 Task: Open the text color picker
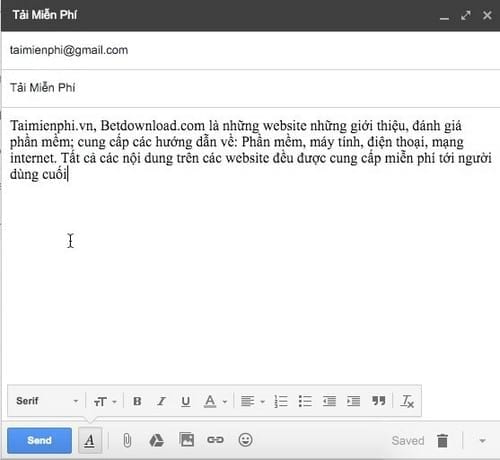[x=215, y=401]
